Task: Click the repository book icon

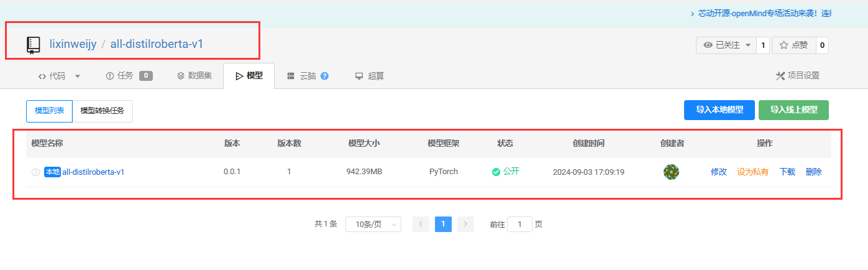Action: pyautogui.click(x=33, y=45)
